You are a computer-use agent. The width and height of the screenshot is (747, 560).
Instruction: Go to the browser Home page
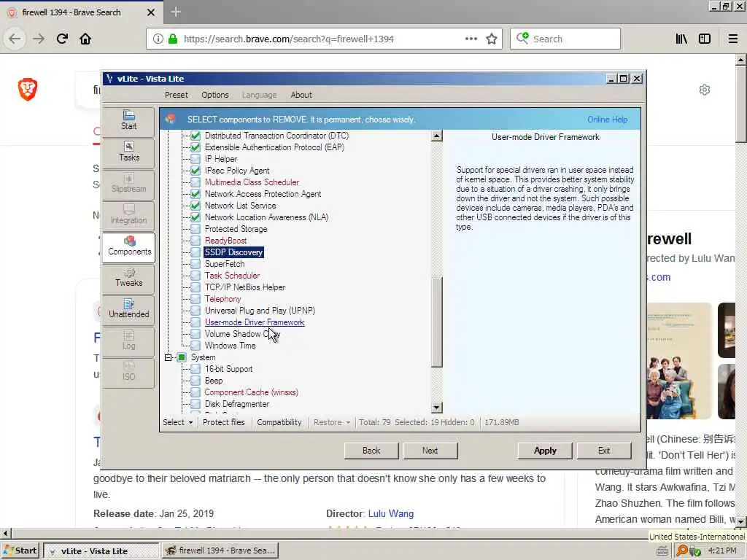click(x=85, y=39)
